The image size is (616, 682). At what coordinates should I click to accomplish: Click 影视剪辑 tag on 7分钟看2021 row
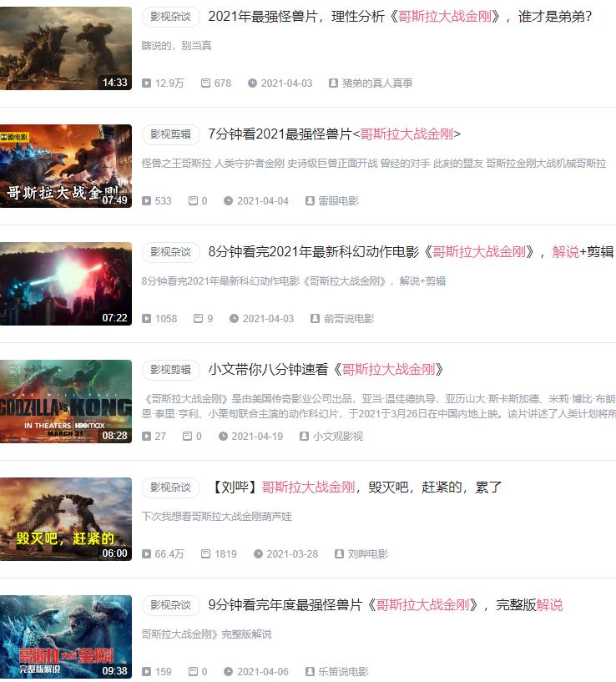click(x=170, y=134)
